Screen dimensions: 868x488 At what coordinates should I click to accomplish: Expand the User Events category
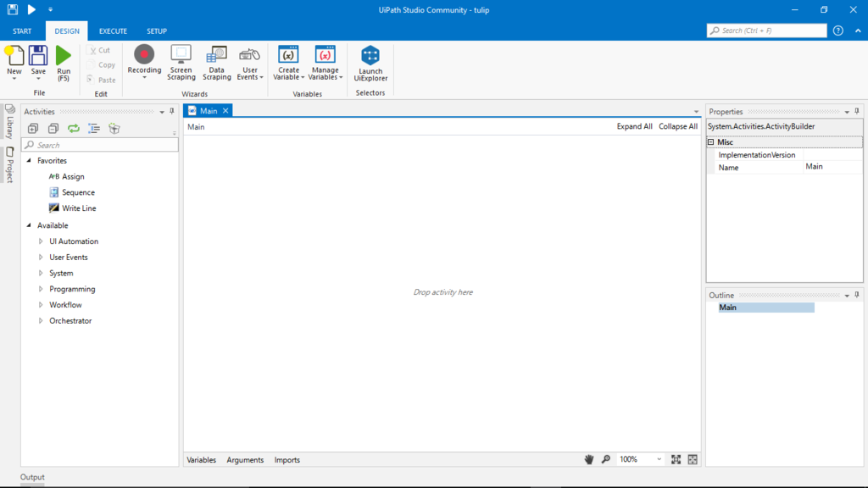point(41,258)
